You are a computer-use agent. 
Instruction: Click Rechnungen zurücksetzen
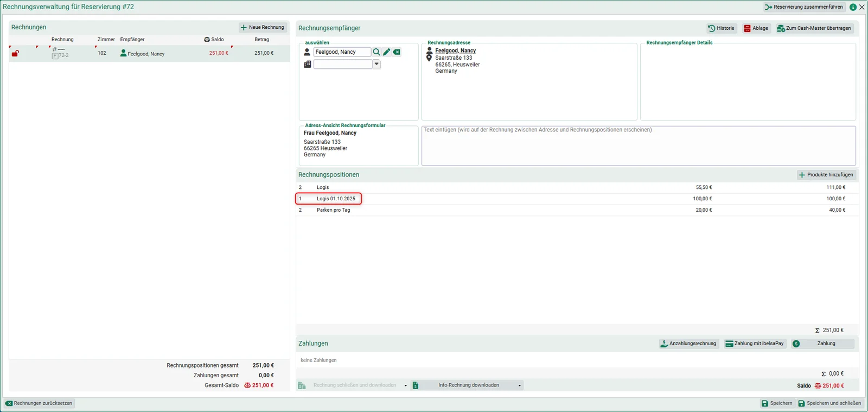tap(39, 403)
